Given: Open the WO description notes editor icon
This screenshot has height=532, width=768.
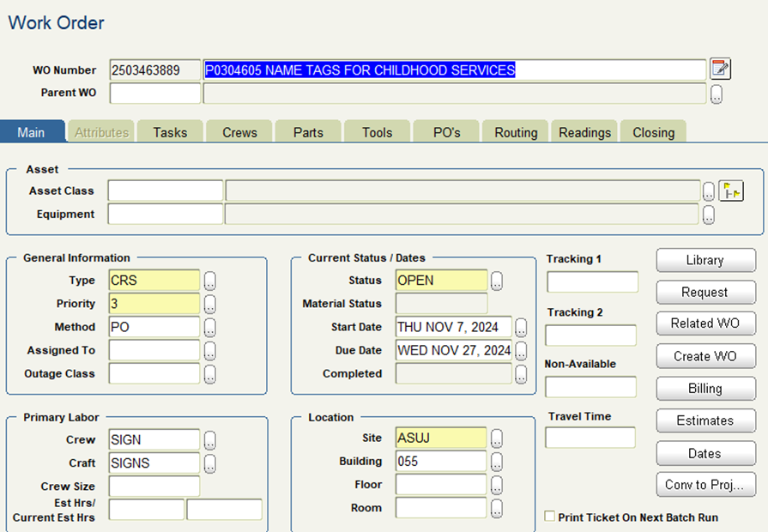Looking at the screenshot, I should [720, 69].
